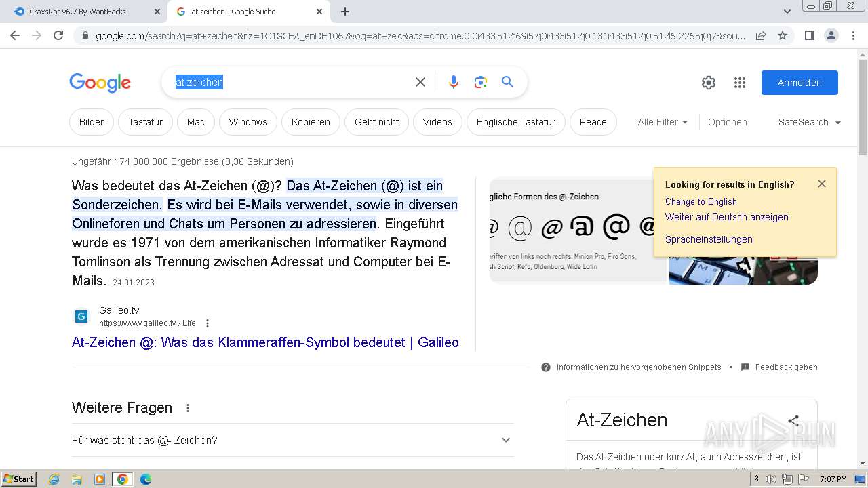
Task: Submit search with the magnifier icon
Action: 507,82
